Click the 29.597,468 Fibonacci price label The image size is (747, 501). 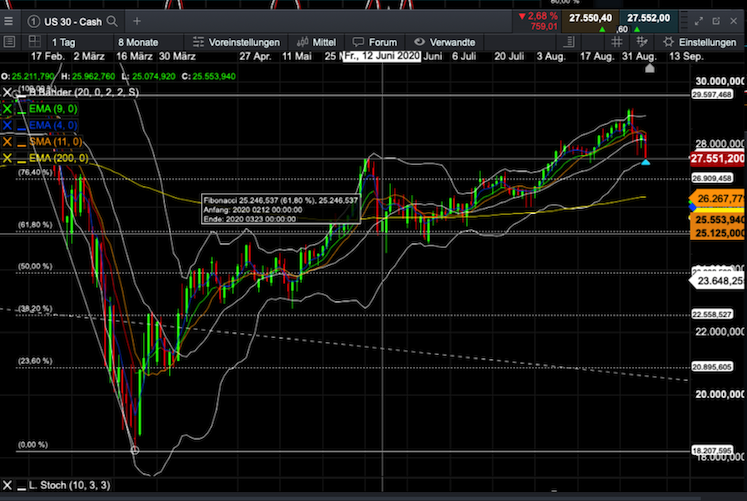pos(711,94)
